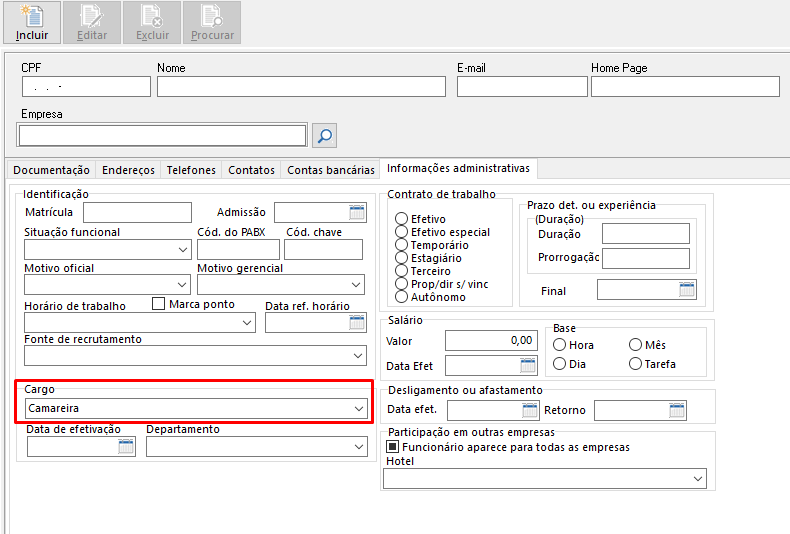Switch to the Documentação tab
Image resolution: width=790 pixels, height=534 pixels.
point(51,170)
